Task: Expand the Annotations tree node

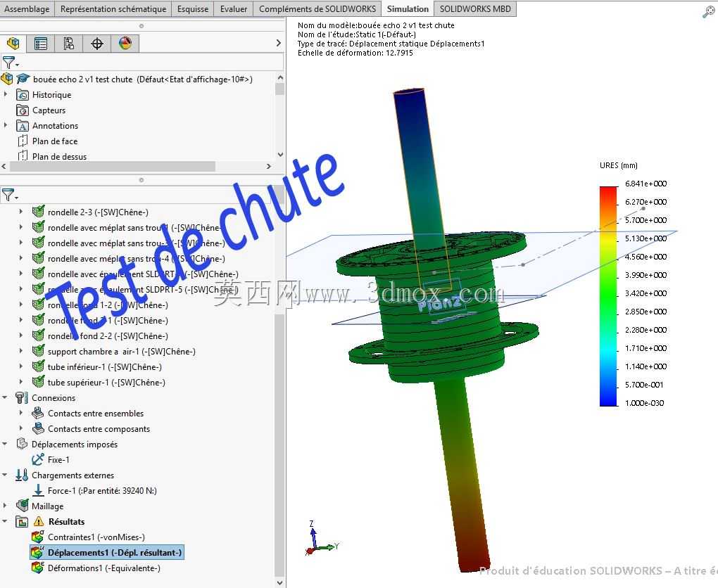Action: tap(6, 125)
